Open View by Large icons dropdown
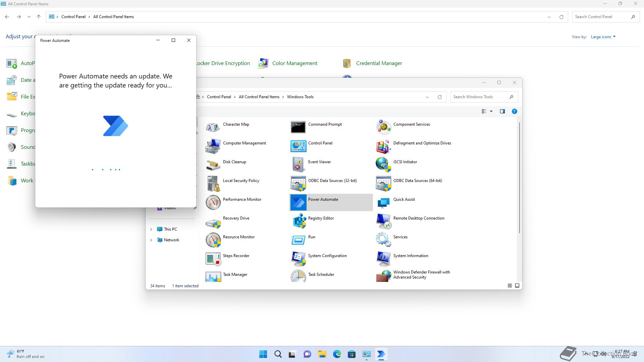644x362 pixels. [603, 37]
